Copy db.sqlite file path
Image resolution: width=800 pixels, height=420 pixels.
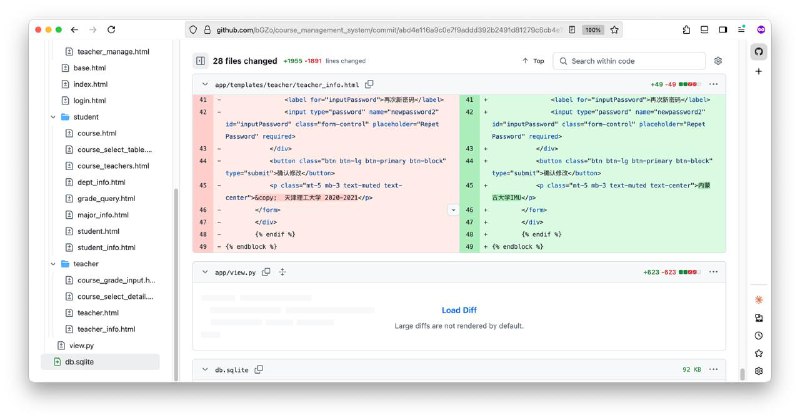tap(259, 370)
